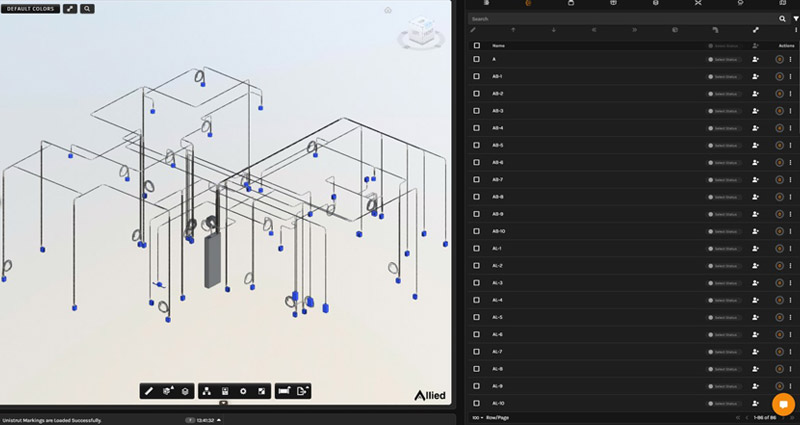Viewport: 800px width, 425px height.
Task: Check the box for row AL-5
Action: pyautogui.click(x=477, y=317)
